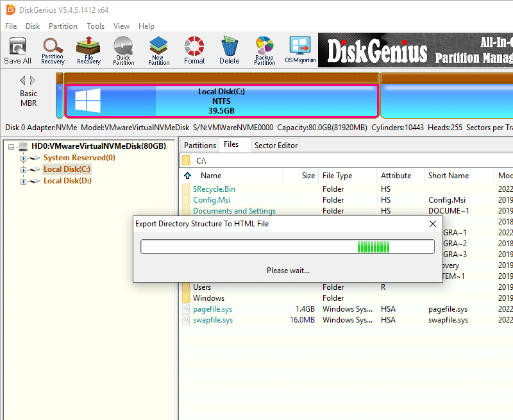Close the Export Directory Structure dialog

point(432,224)
